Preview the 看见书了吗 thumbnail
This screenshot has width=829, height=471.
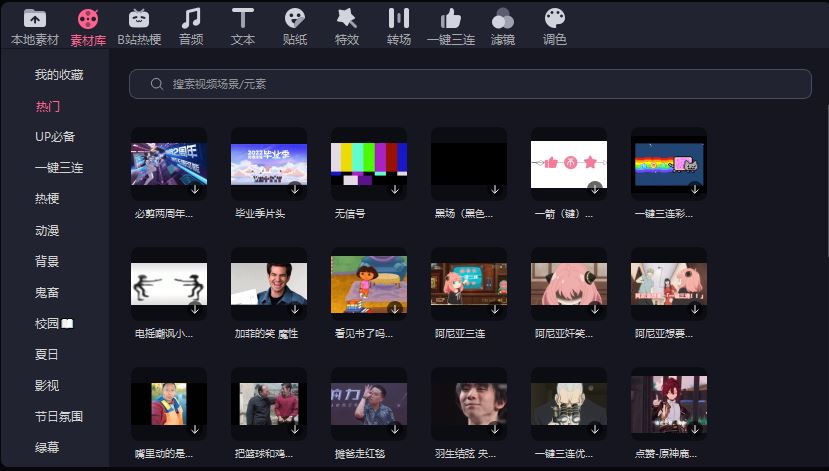pos(369,284)
